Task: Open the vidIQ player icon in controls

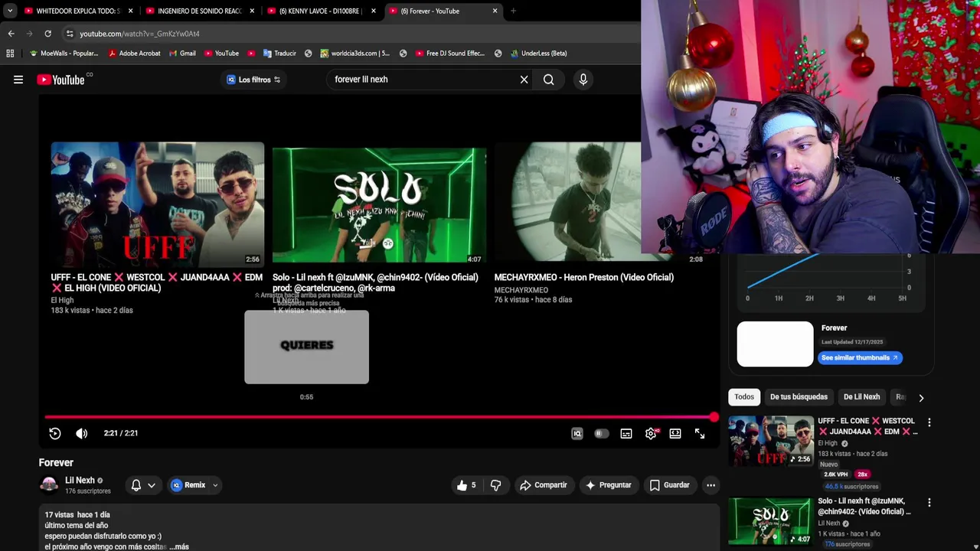Action: [x=577, y=434]
